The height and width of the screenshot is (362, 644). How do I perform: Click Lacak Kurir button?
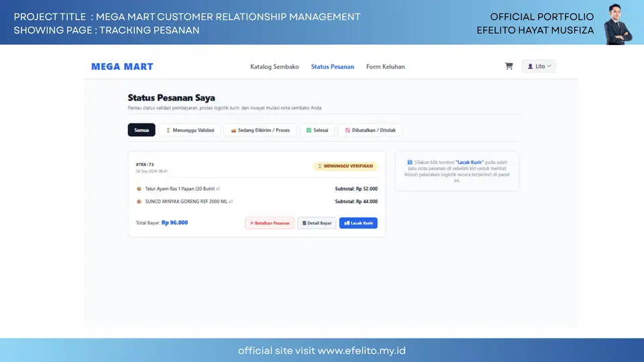point(358,223)
